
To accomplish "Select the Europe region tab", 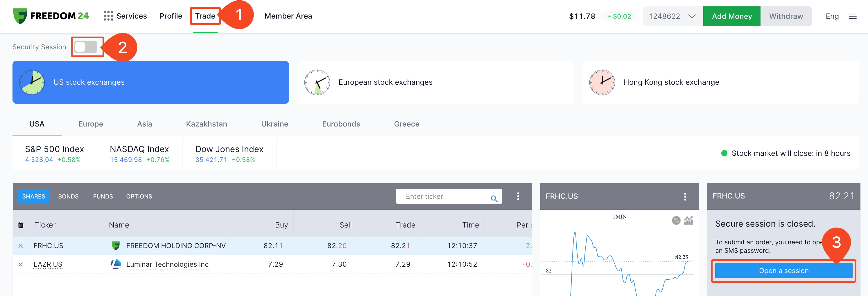I will [91, 124].
